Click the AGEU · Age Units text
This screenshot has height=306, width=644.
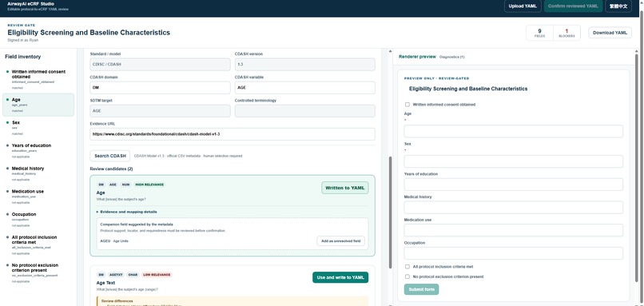click(114, 241)
